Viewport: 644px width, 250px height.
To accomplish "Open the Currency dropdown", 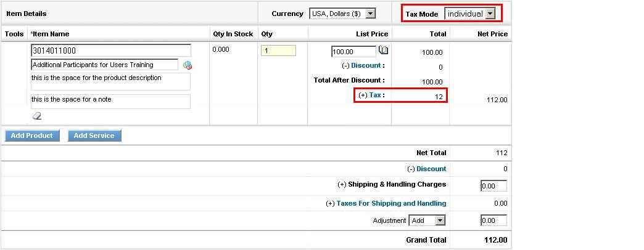I will click(x=342, y=14).
